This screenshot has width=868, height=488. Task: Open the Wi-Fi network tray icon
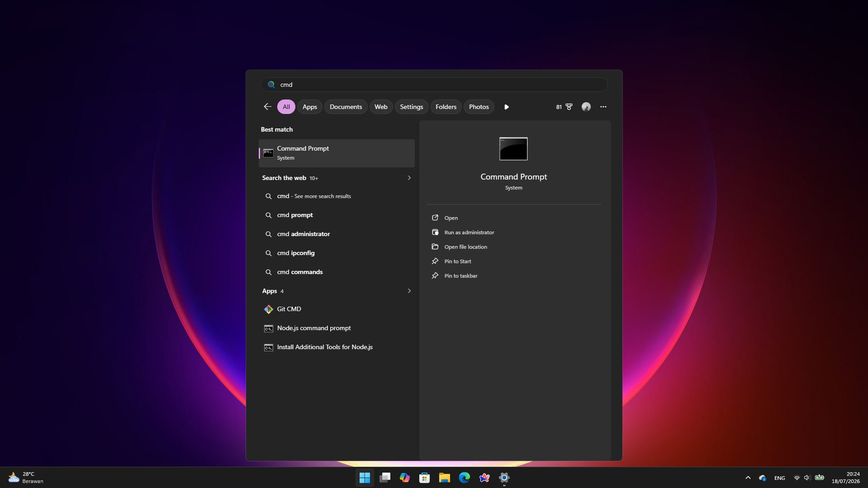point(797,478)
